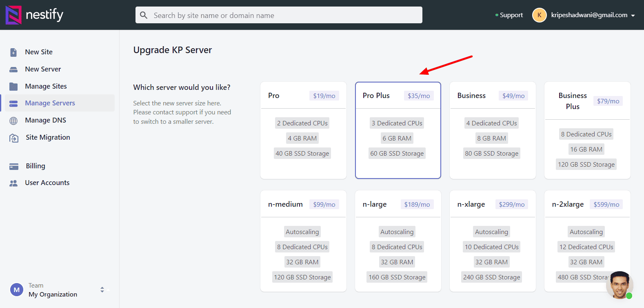
Task: Select the Pro server plan card
Action: [303, 130]
